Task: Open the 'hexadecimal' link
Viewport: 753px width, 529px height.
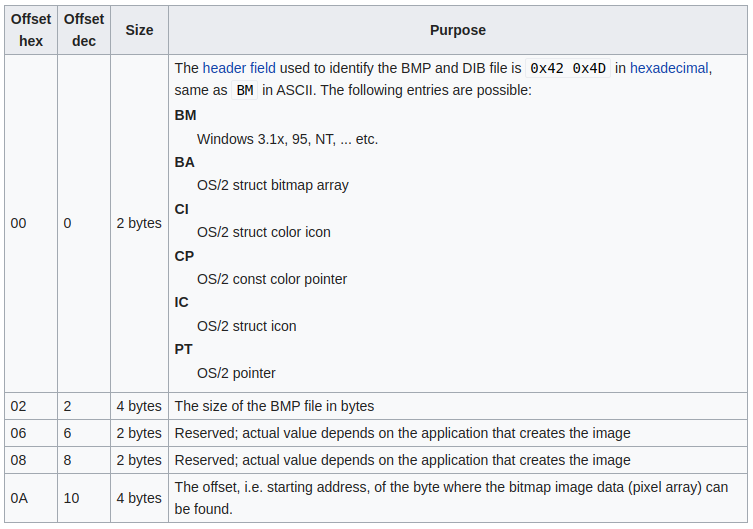Action: (x=669, y=68)
